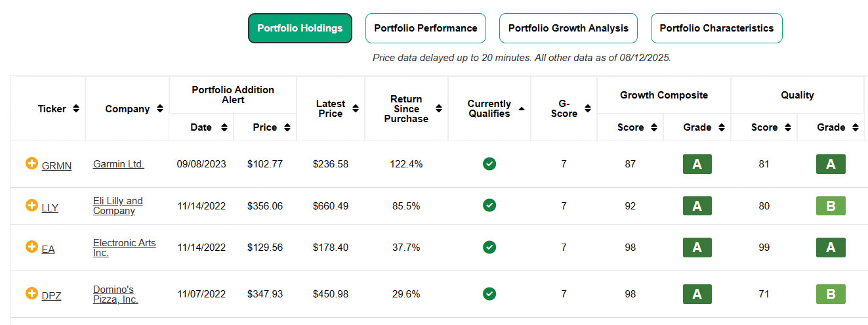Screen dimensions: 868x325
Task: Click Garmin's Growth Composite A grade
Action: 697,164
